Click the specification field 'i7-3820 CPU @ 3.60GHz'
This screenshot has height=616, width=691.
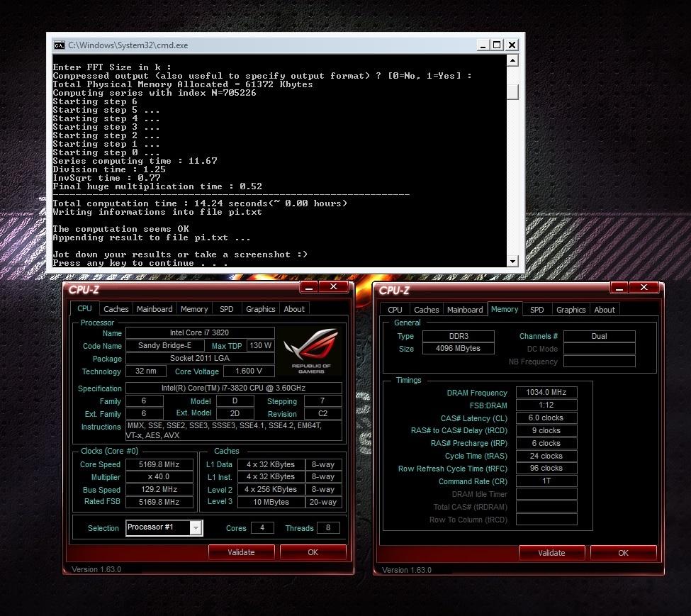point(234,388)
